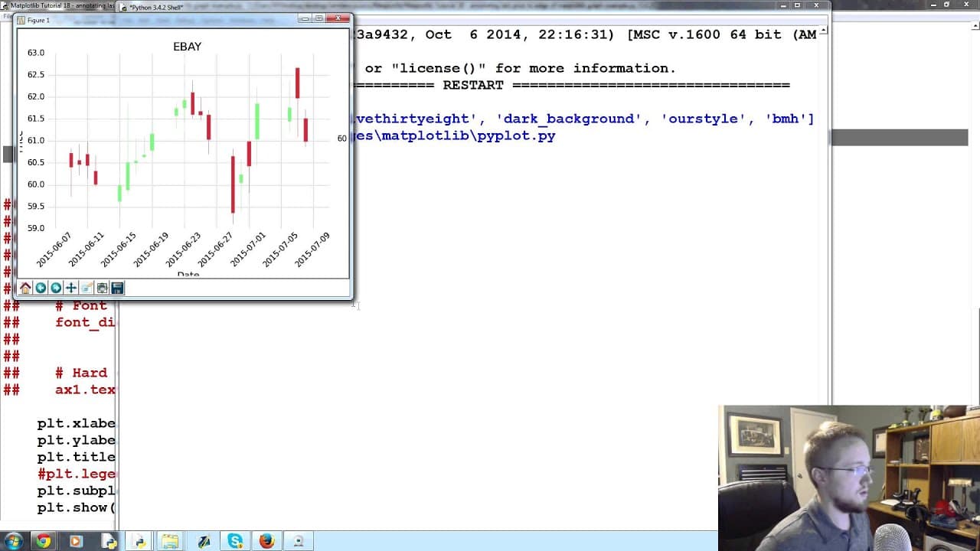Reset plot view with Home icon
This screenshot has height=551, width=980.
pos(25,288)
